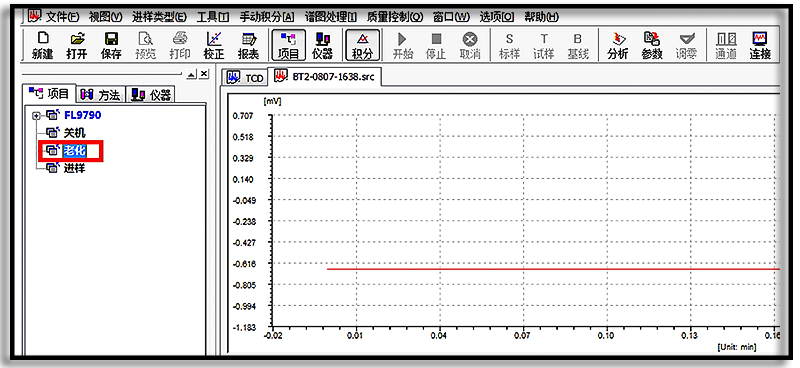Select the 进样 tree item
The height and width of the screenshot is (368, 800).
74,167
